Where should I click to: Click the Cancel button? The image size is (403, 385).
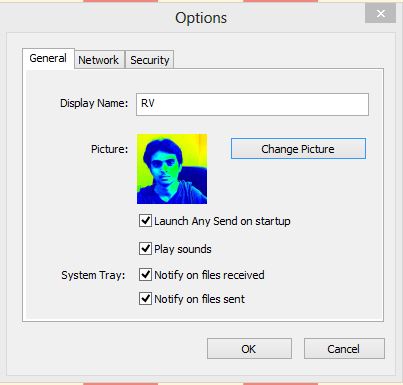[x=344, y=349]
